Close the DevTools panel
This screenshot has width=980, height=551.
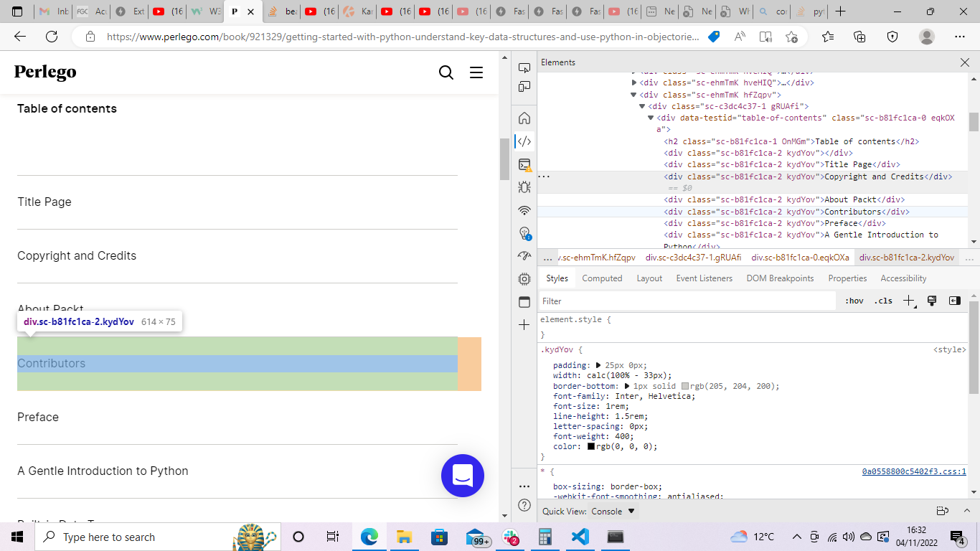pos(965,62)
